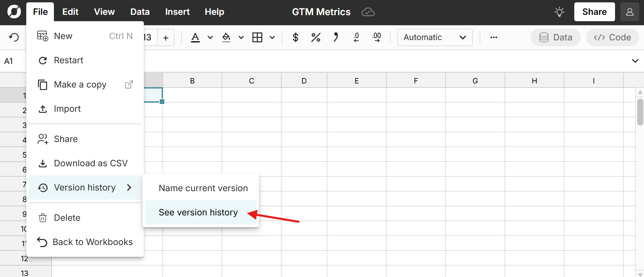Click the decrease decimal places icon
The width and height of the screenshot is (644, 277).
(x=356, y=37)
